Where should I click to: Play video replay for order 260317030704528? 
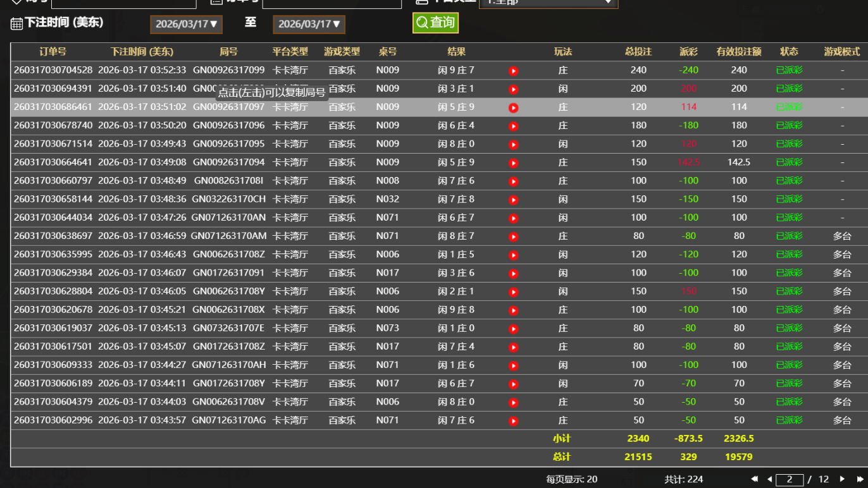(513, 71)
